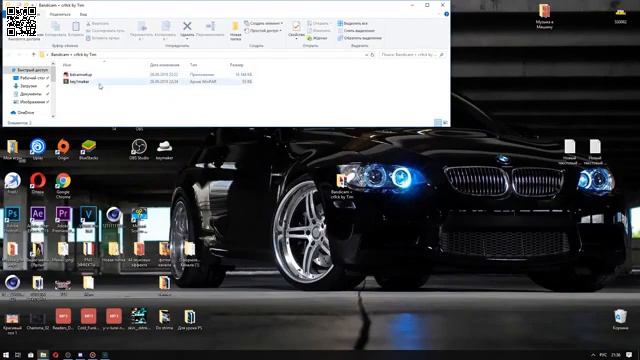Open the Opera desktop shortcut
640x360 pixels.
[38, 183]
